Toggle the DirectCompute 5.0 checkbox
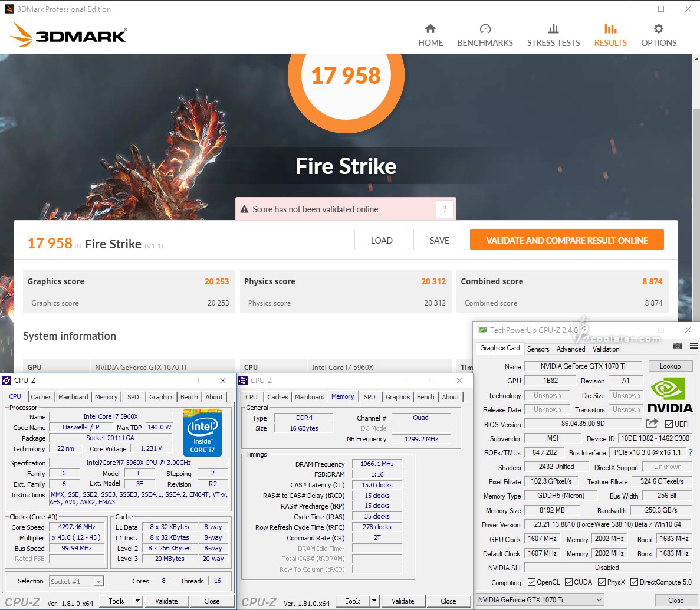This screenshot has width=700, height=610. [634, 582]
